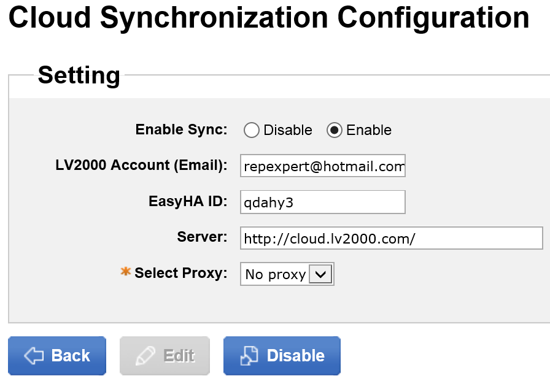This screenshot has width=550, height=392.
Task: Click the Select Proxy label
Action: click(x=180, y=273)
